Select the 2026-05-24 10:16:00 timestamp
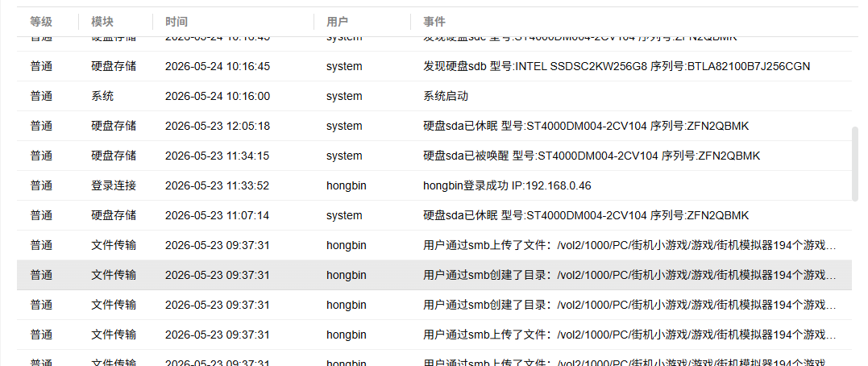Viewport: 868px width, 366px height. [218, 97]
